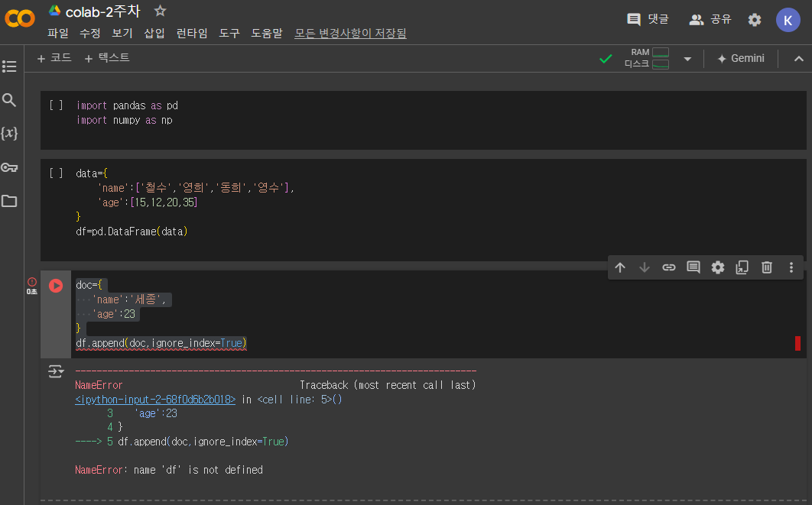Open the 수정 menu

pyautogui.click(x=90, y=33)
